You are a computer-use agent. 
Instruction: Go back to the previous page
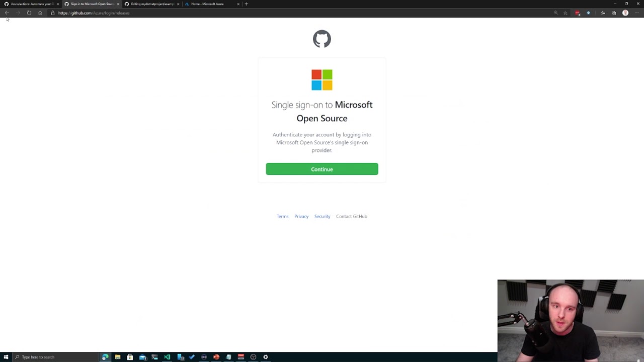7,13
